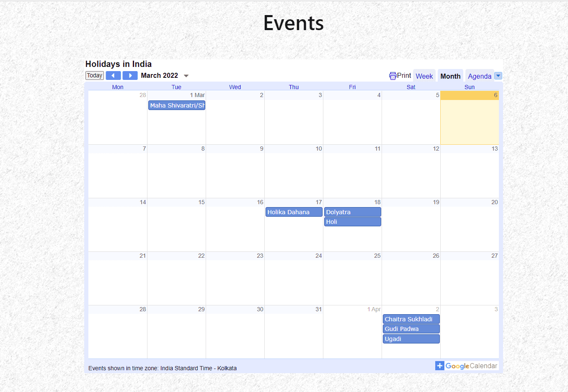This screenshot has height=392, width=568.
Task: Select the day number 13
Action: pyautogui.click(x=495, y=149)
